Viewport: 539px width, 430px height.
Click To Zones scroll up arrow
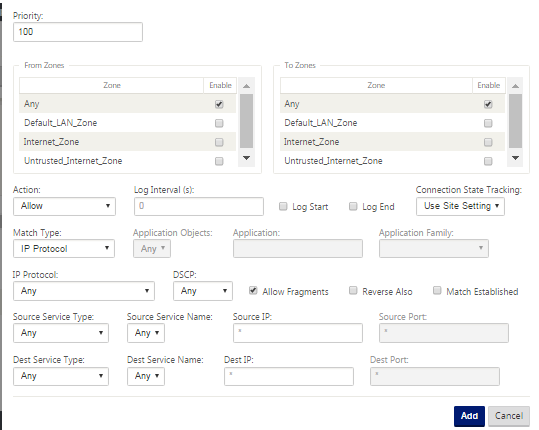(515, 86)
